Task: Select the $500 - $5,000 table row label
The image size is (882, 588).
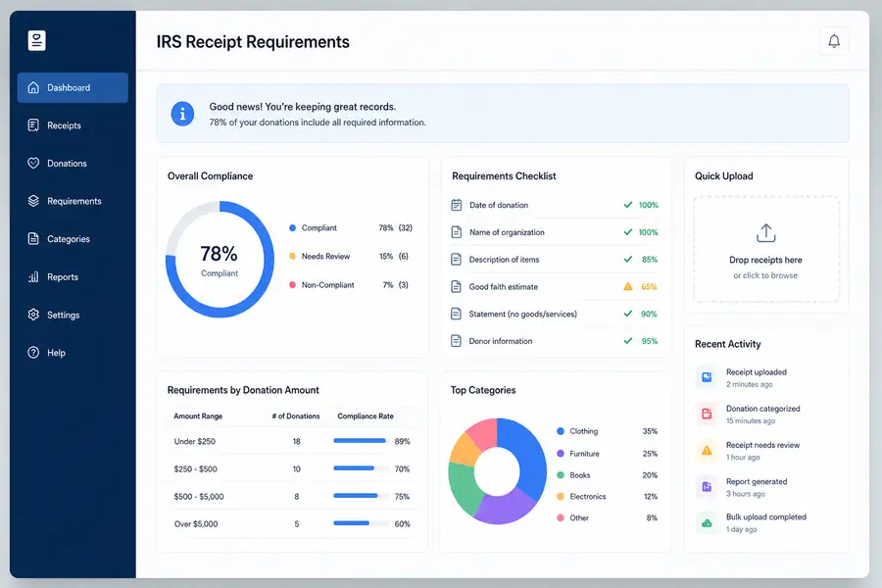Action: [x=199, y=496]
